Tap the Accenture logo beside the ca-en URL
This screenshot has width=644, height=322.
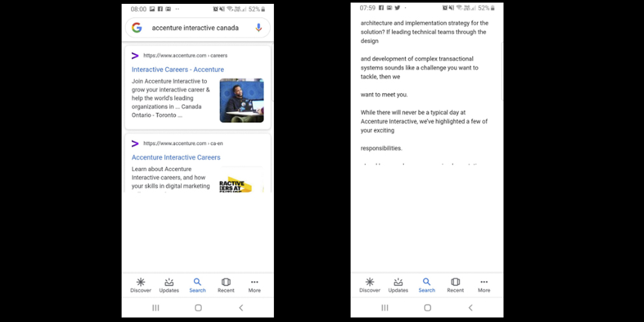(x=135, y=143)
